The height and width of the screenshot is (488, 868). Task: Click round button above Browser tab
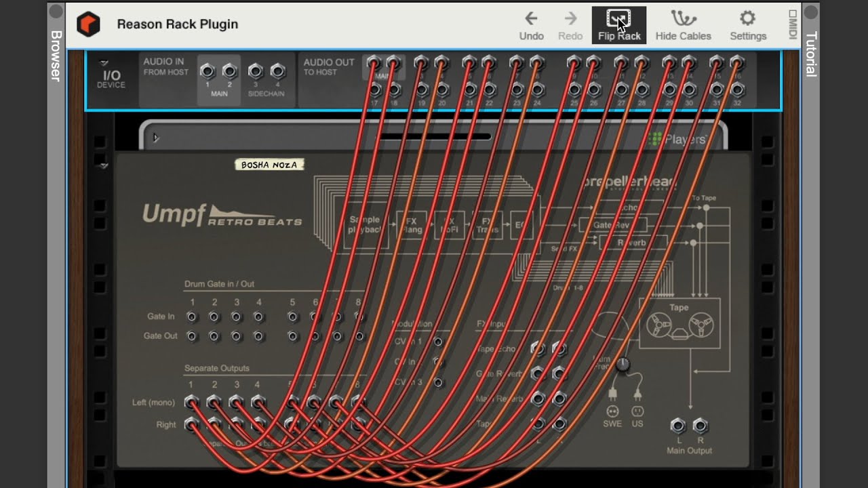[x=56, y=12]
